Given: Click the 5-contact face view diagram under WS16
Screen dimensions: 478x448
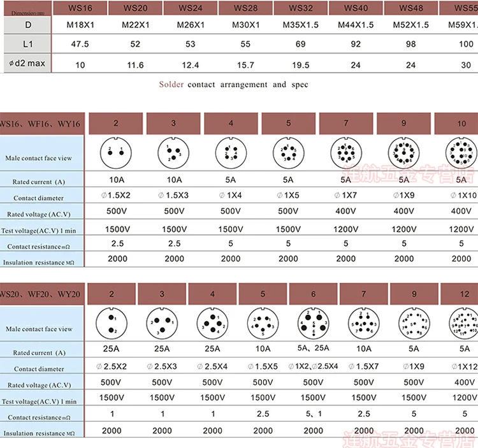Looking at the screenshot, I should (x=288, y=153).
